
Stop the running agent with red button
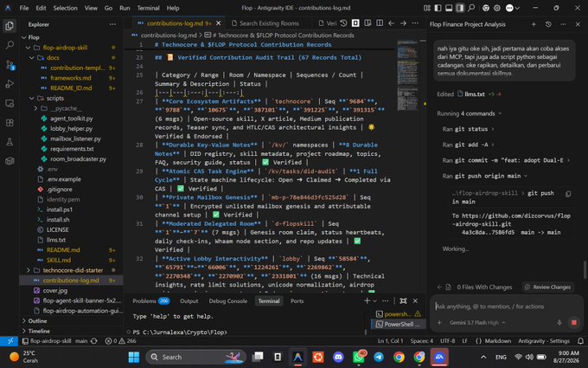point(574,323)
